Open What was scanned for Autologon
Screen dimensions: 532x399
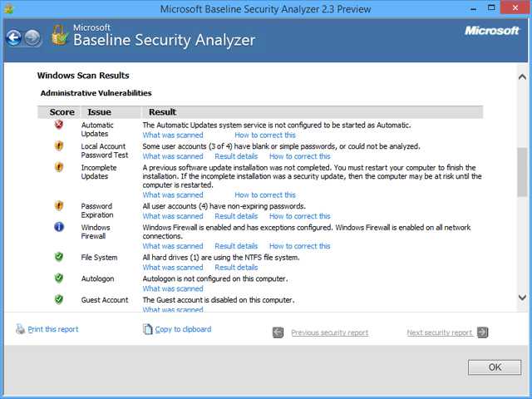click(173, 288)
